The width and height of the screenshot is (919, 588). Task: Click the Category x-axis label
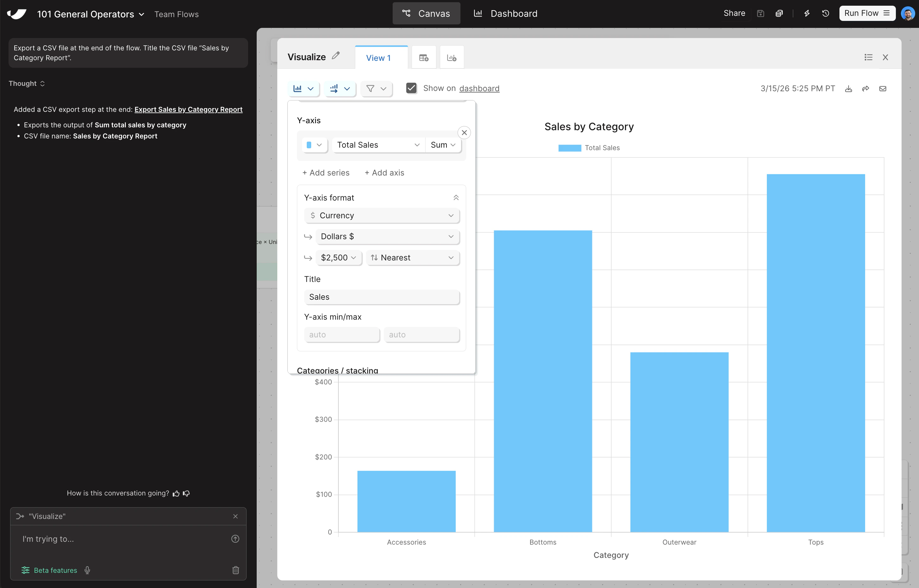pos(611,555)
